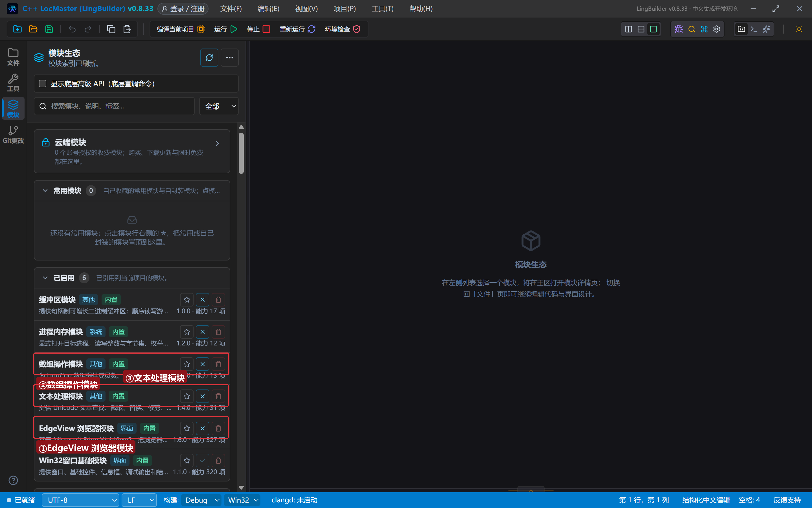Click the yellow search icon in toolbar
Viewport: 812px width, 508px height.
pos(692,29)
